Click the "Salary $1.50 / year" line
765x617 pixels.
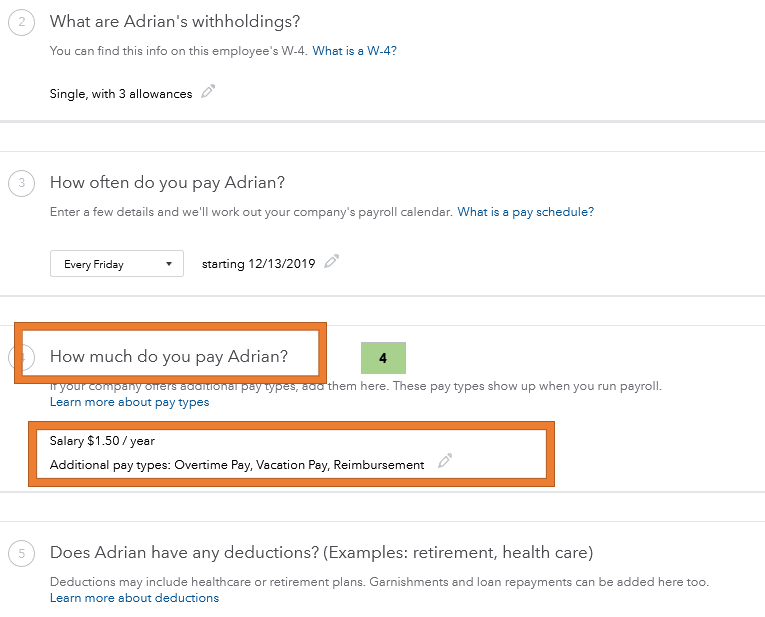pos(102,441)
